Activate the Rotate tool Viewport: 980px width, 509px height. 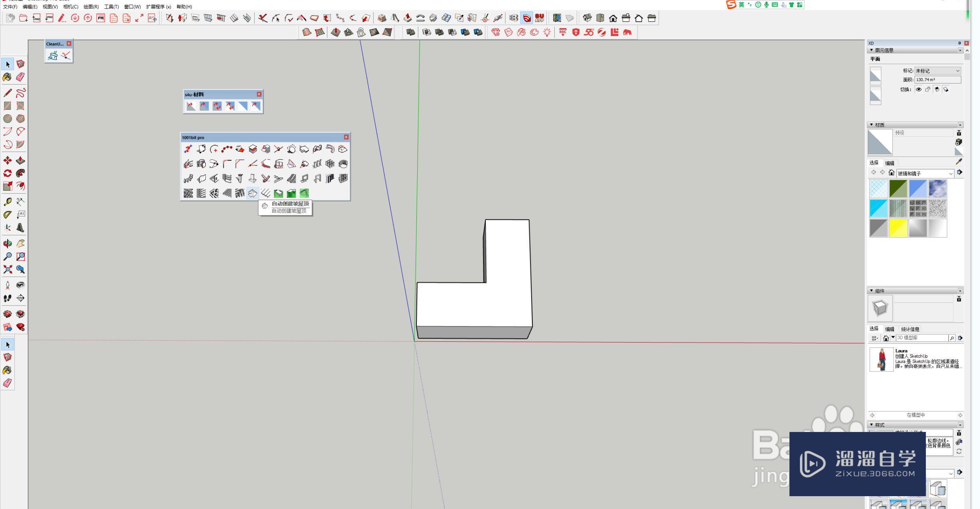pos(8,173)
